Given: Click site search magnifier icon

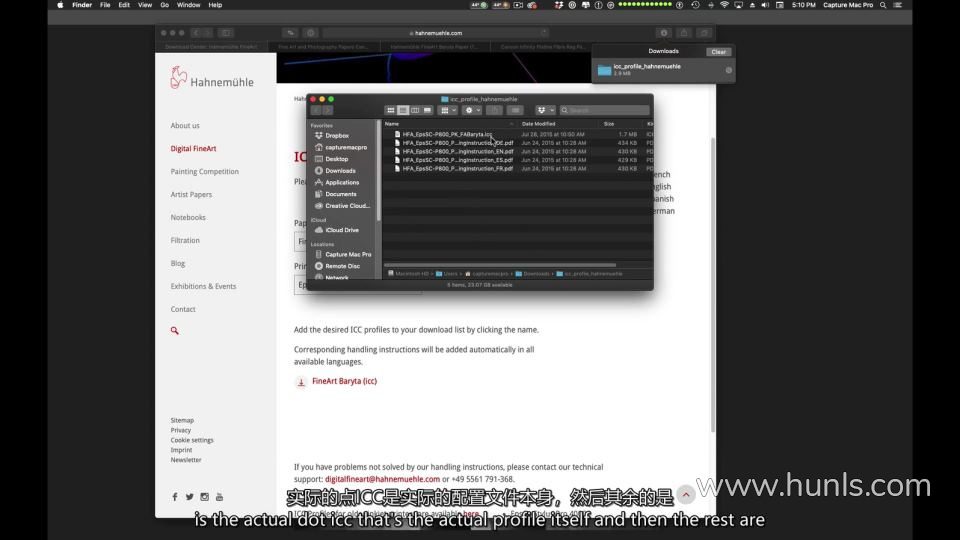Looking at the screenshot, I should [174, 331].
